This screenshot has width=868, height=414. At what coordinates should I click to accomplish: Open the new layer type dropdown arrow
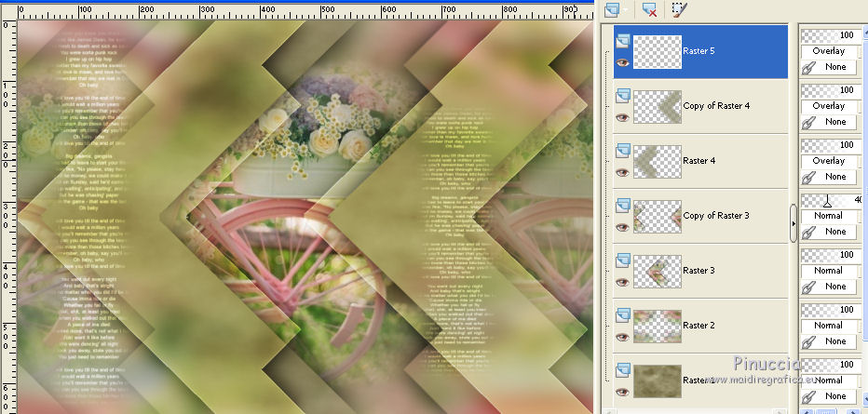(626, 10)
